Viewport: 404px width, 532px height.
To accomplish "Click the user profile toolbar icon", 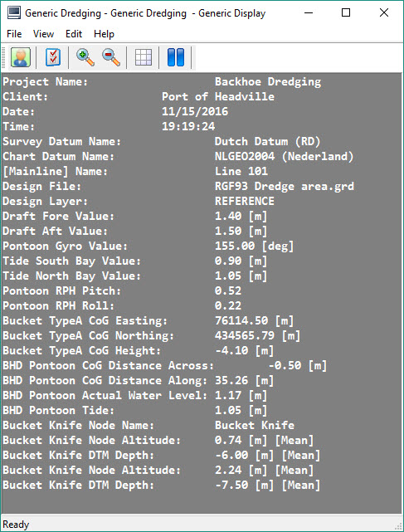I will coord(21,57).
